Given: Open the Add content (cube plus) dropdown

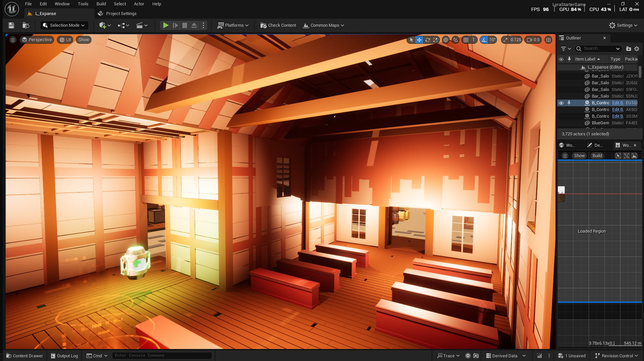Looking at the screenshot, I should (105, 25).
